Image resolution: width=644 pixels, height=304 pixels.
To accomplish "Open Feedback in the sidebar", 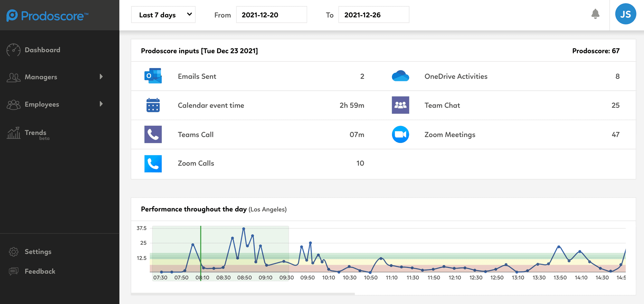I will [40, 271].
